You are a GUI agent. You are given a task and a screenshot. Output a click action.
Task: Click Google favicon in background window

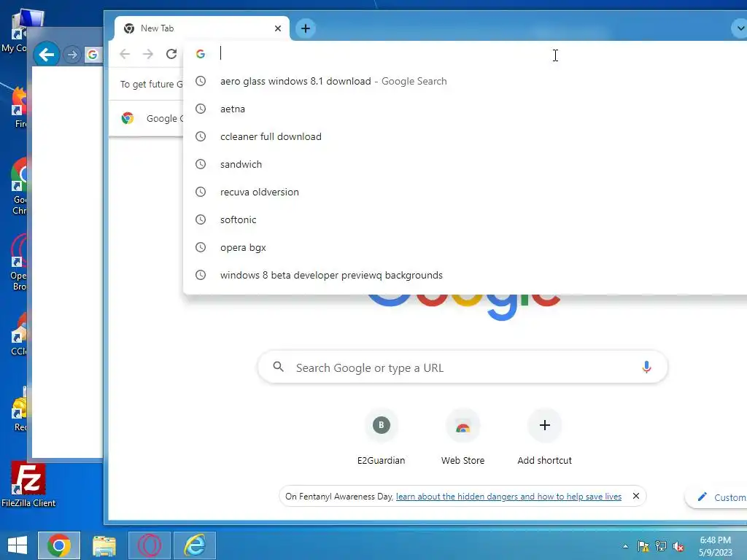(x=93, y=55)
